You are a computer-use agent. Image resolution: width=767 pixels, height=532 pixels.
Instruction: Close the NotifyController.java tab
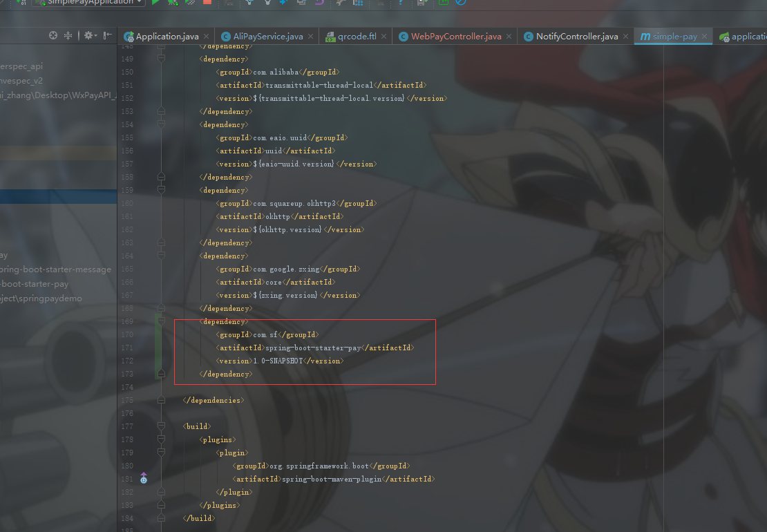625,36
